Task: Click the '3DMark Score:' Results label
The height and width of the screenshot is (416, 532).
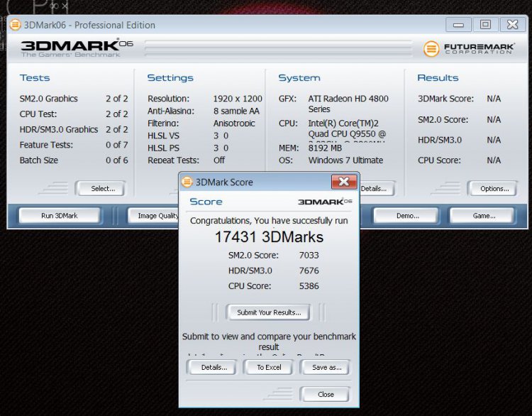Action: coord(445,99)
